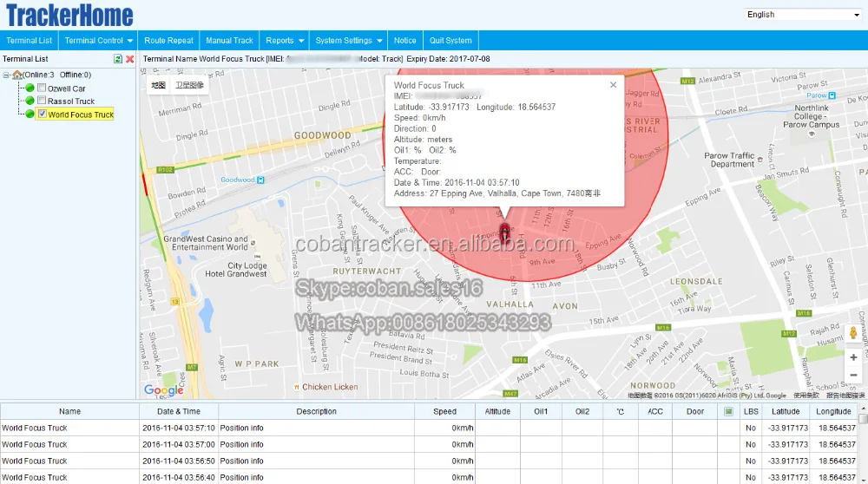Expand the Terminal Control menu

(x=99, y=41)
